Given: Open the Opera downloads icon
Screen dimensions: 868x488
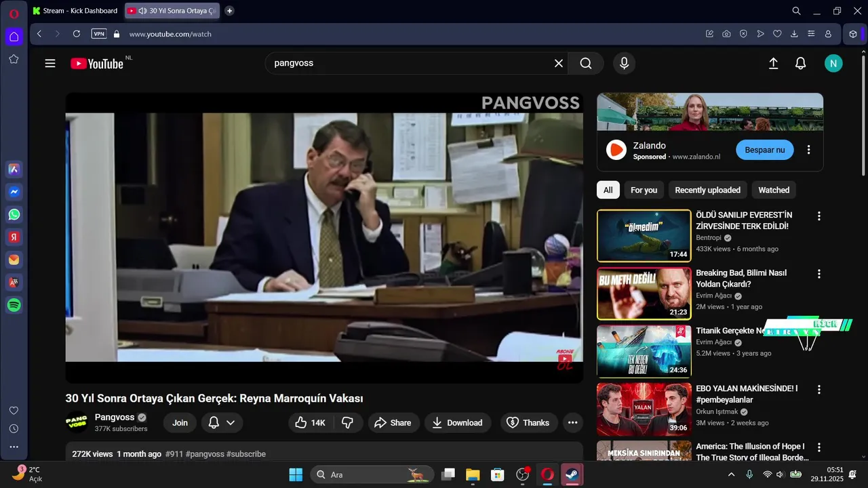Looking at the screenshot, I should (794, 34).
